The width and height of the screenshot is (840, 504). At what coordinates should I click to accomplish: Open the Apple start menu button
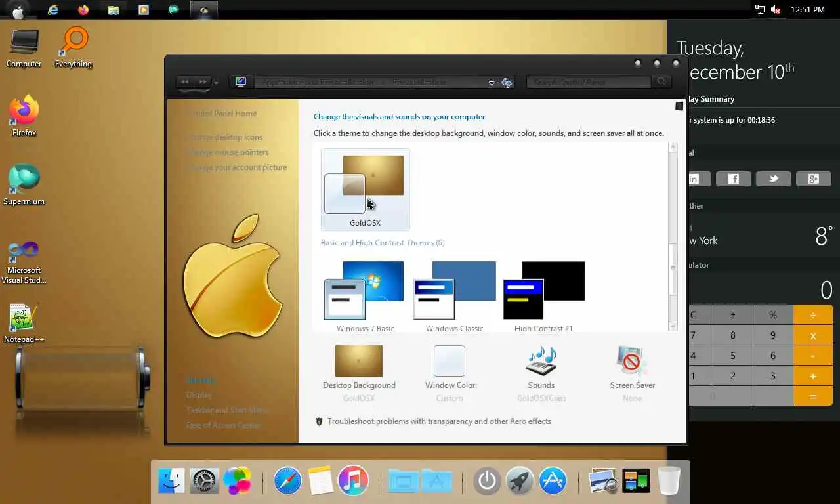pos(18,10)
